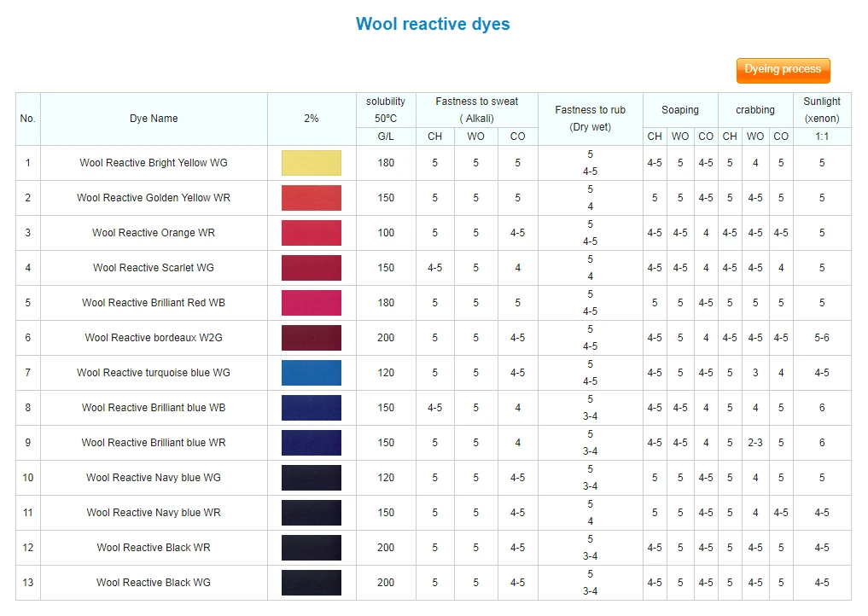This screenshot has width=868, height=616.
Task: Click the 'Fastness to rub' header
Action: (x=590, y=119)
